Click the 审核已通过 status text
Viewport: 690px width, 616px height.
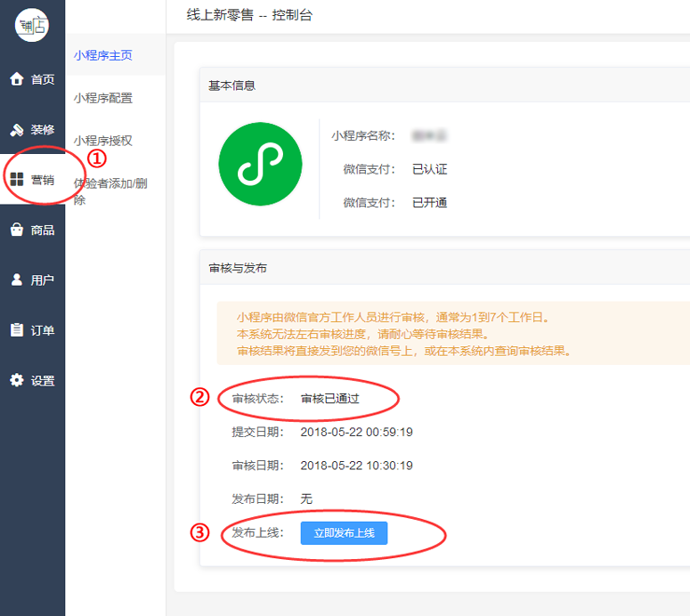[329, 399]
